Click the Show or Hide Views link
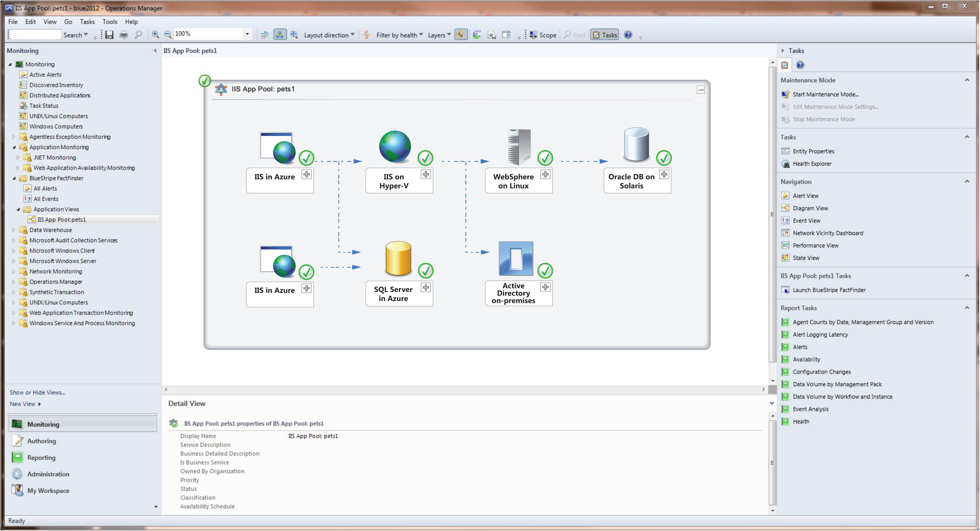This screenshot has width=980, height=531. tap(37, 392)
